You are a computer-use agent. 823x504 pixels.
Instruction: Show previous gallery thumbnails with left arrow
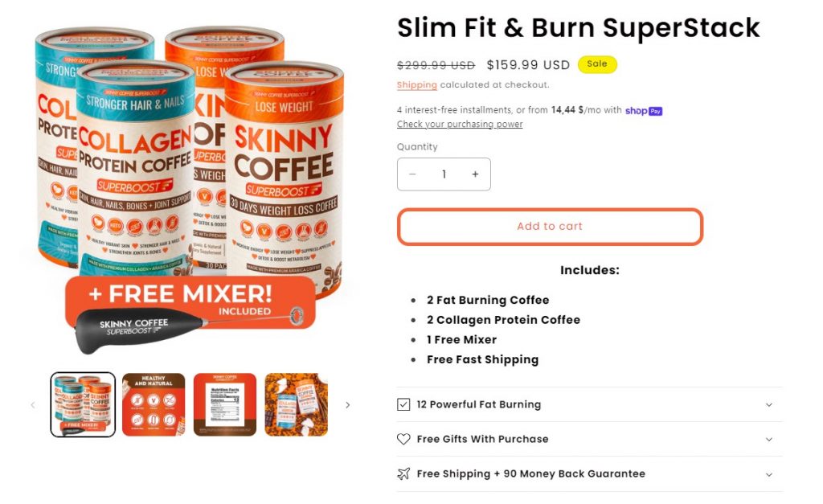pyautogui.click(x=33, y=405)
